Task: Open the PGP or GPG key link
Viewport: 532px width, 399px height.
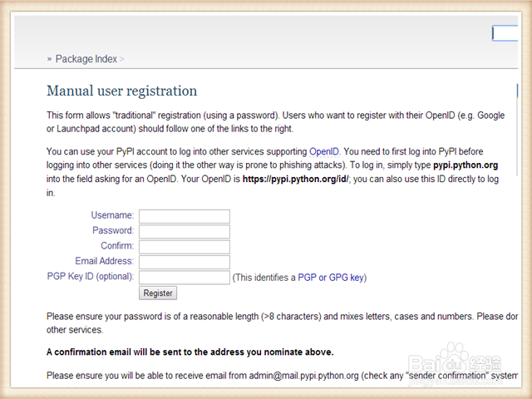Action: (x=331, y=278)
